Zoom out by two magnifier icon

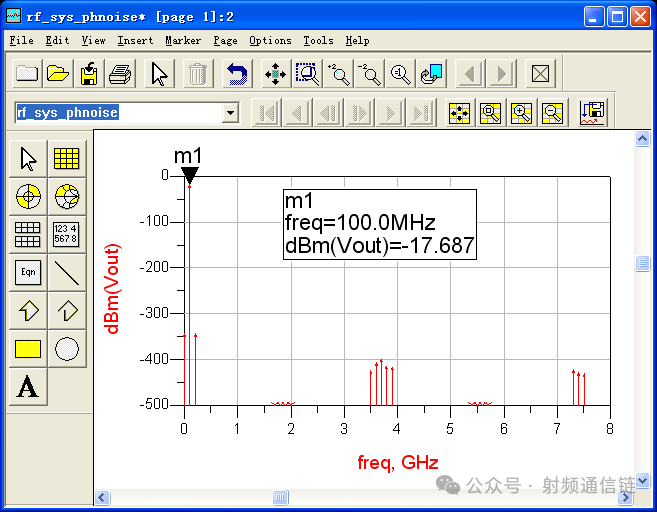370,74
